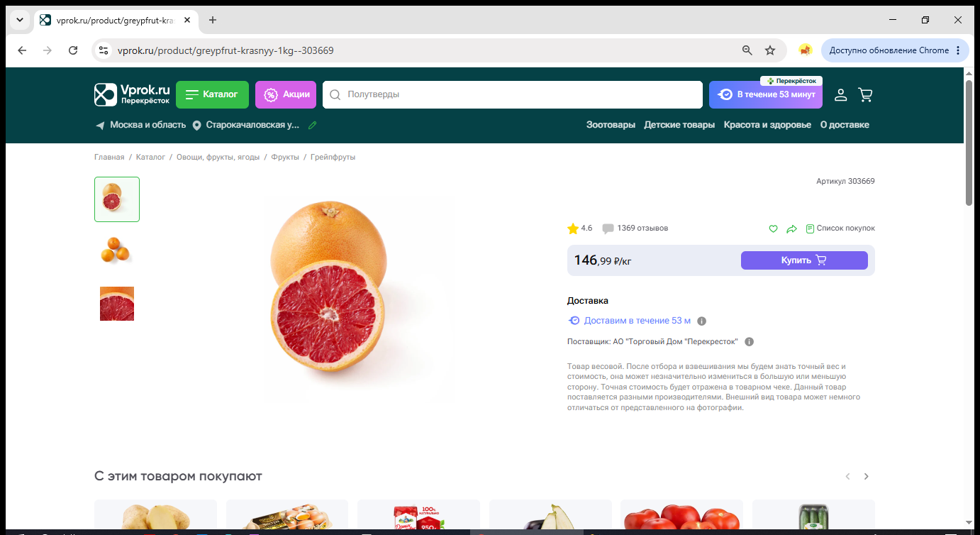
Task: Show next carousel items with right arrow
Action: click(x=866, y=477)
